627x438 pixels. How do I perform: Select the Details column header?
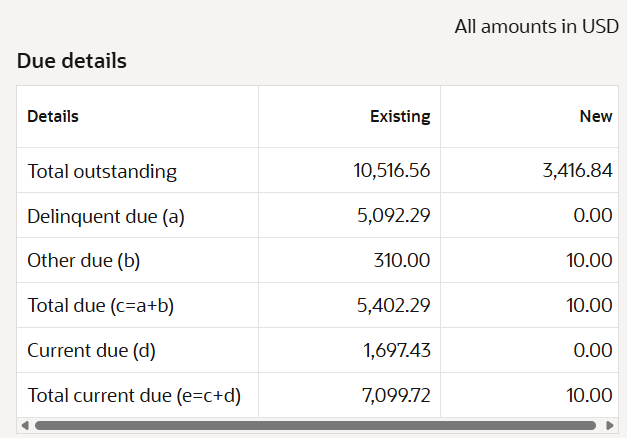[53, 116]
